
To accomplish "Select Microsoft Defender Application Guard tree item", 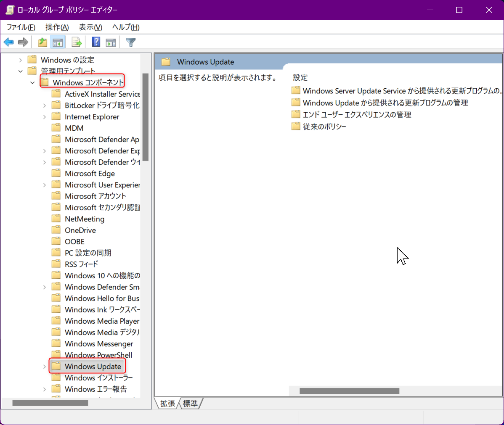I will click(x=102, y=140).
